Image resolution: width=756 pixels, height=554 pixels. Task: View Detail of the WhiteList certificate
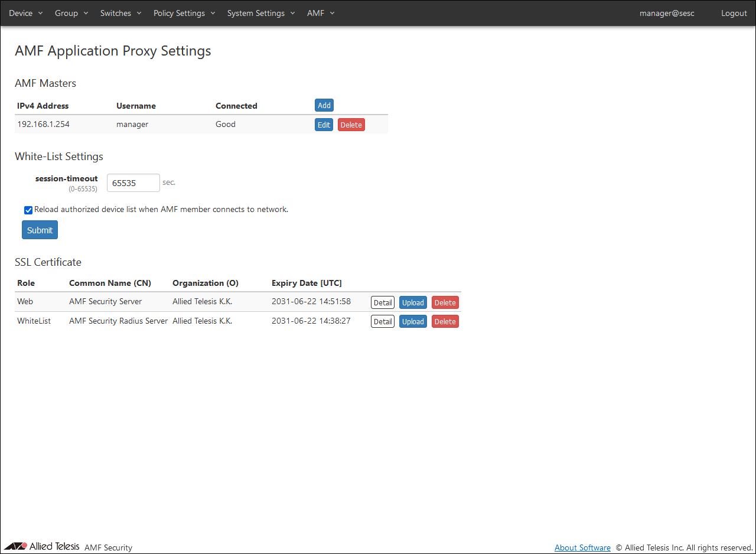pos(382,321)
